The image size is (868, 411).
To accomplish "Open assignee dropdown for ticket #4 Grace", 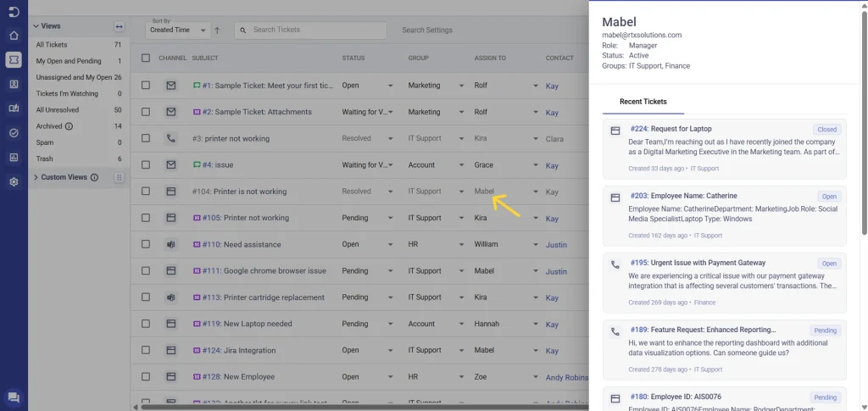I will pos(536,165).
